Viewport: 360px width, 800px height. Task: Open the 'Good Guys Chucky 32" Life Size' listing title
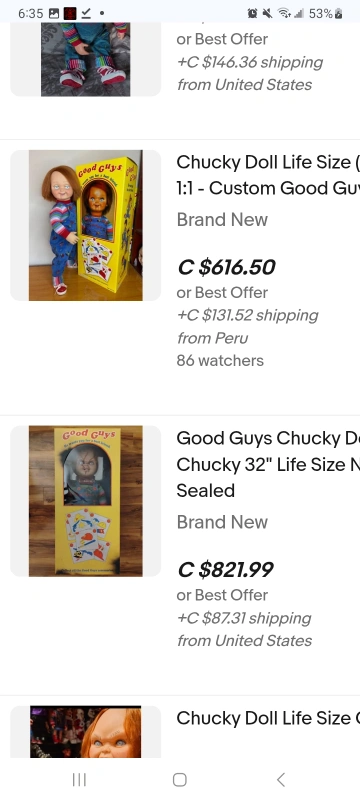coord(268,464)
